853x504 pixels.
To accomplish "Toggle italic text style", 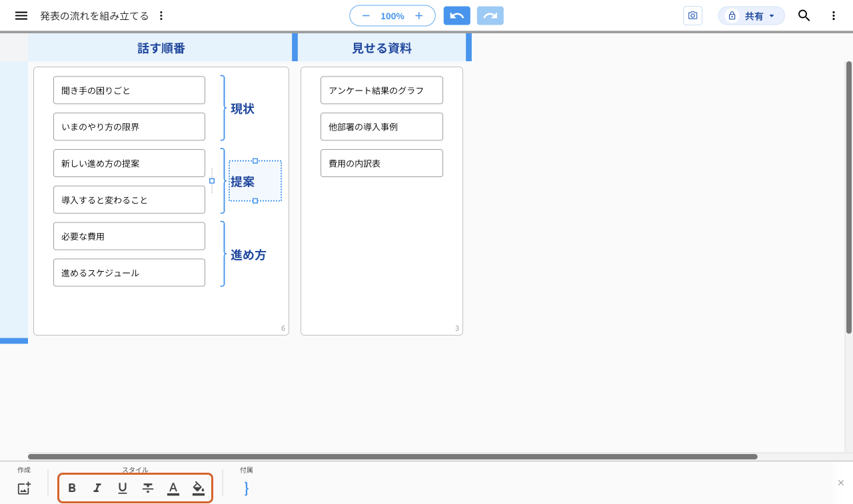I will [97, 488].
